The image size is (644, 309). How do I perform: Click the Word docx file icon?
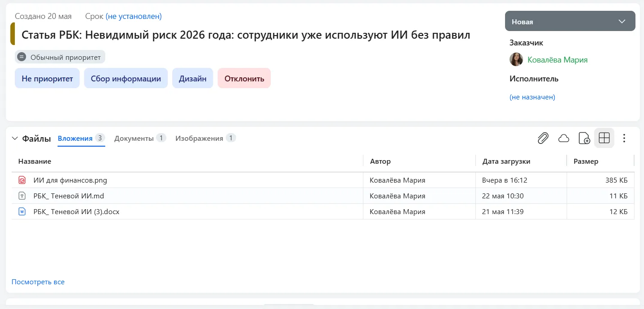22,212
